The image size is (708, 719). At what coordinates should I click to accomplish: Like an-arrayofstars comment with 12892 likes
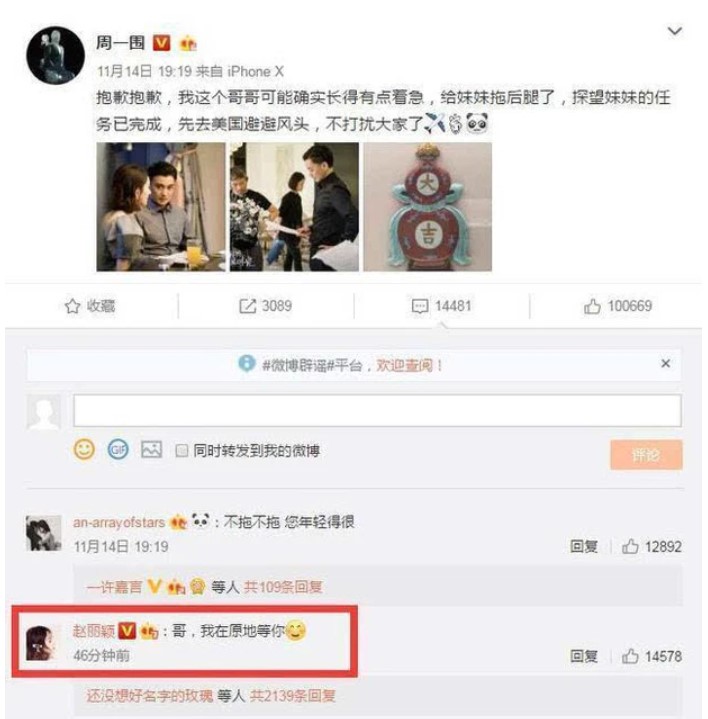(x=630, y=547)
